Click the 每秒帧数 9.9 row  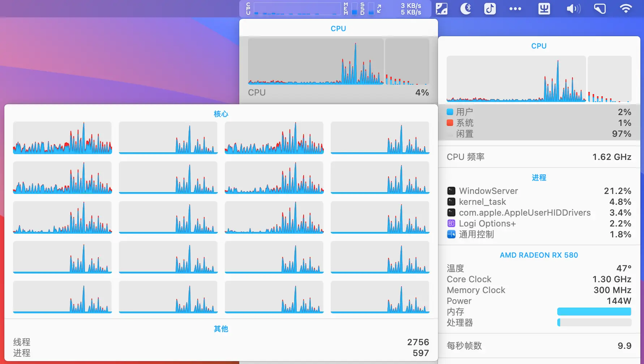point(539,346)
